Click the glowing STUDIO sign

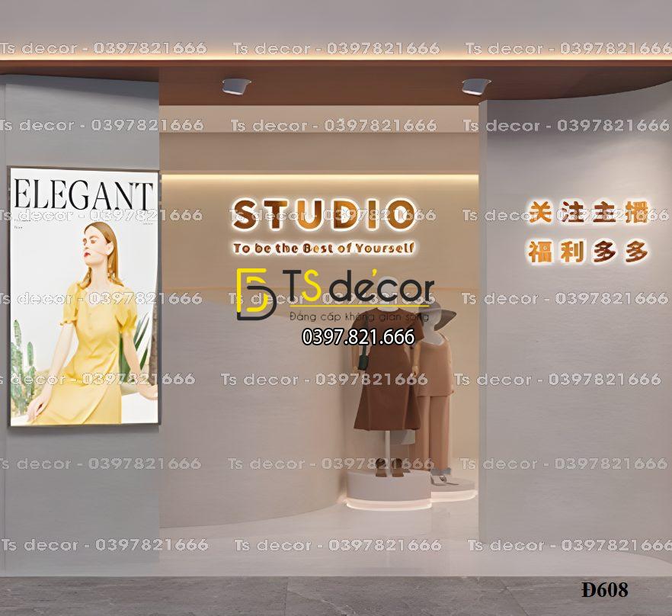324,214
